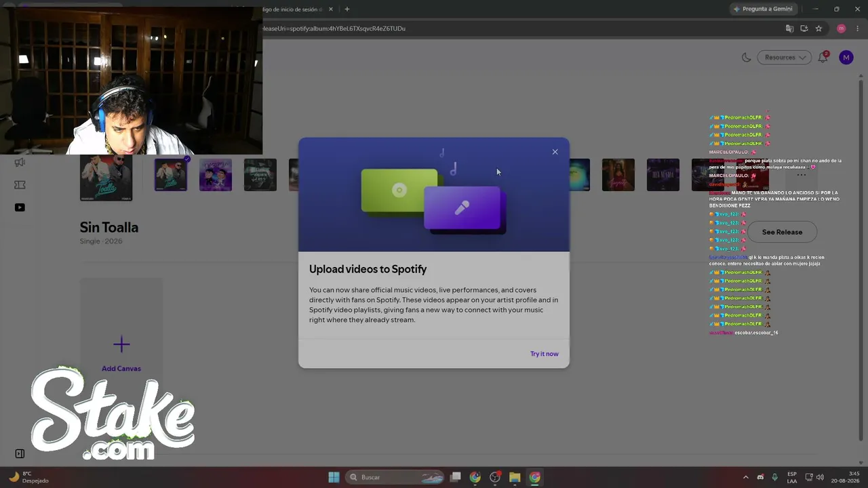Open the purple M account avatar

846,58
